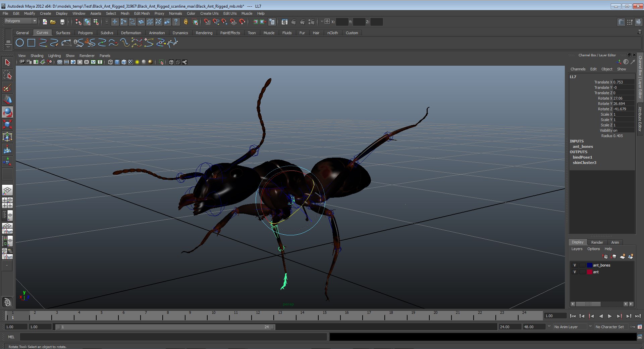Toggle display type box of ant_bones layer
The width and height of the screenshot is (644, 349).
tap(582, 265)
